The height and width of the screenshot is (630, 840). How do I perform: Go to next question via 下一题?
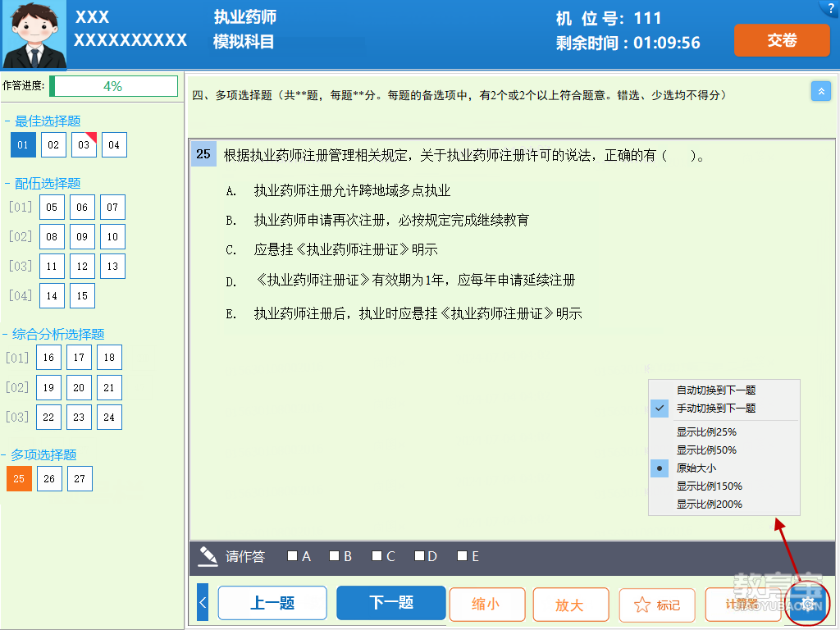click(x=391, y=602)
